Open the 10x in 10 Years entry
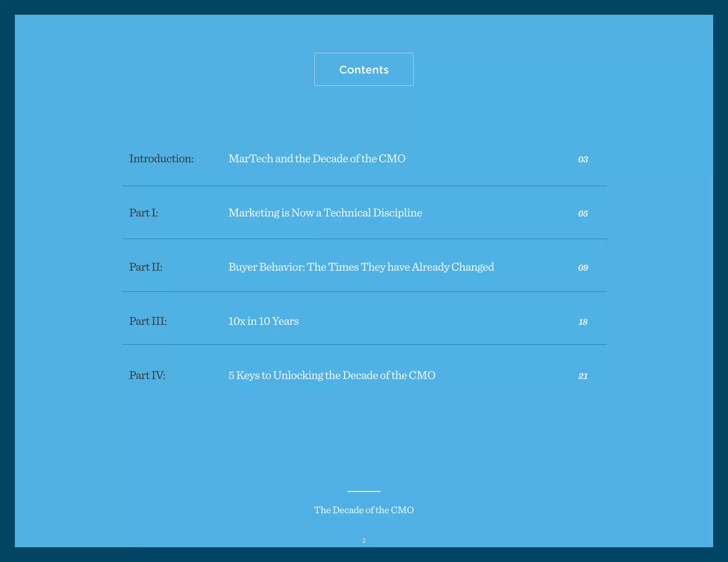This screenshot has width=728, height=562. pos(263,321)
